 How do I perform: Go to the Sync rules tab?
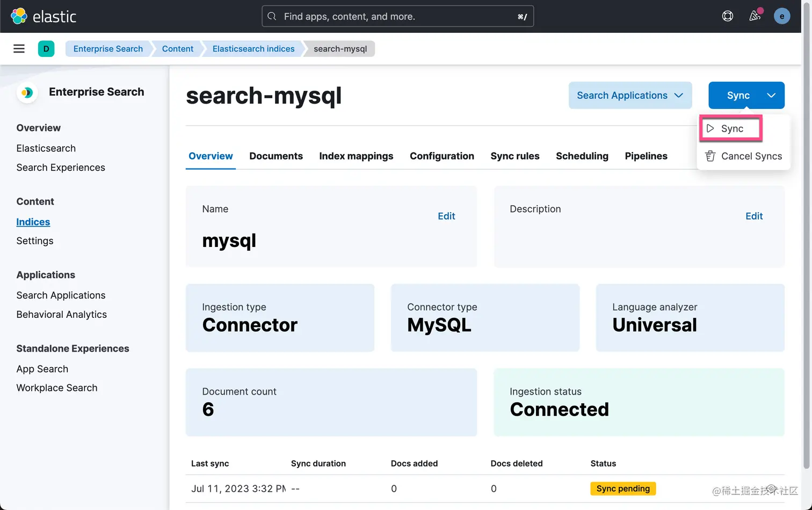pos(515,156)
